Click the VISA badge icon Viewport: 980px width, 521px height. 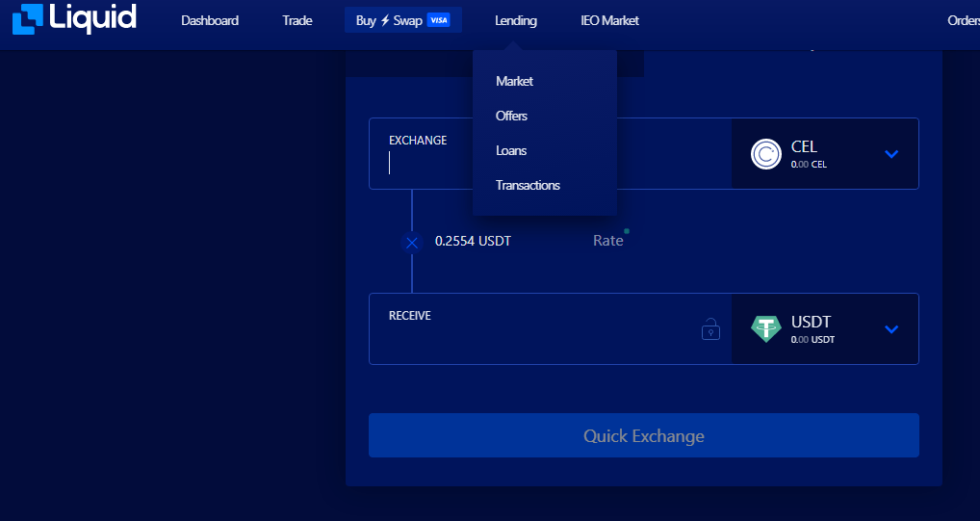pyautogui.click(x=439, y=20)
